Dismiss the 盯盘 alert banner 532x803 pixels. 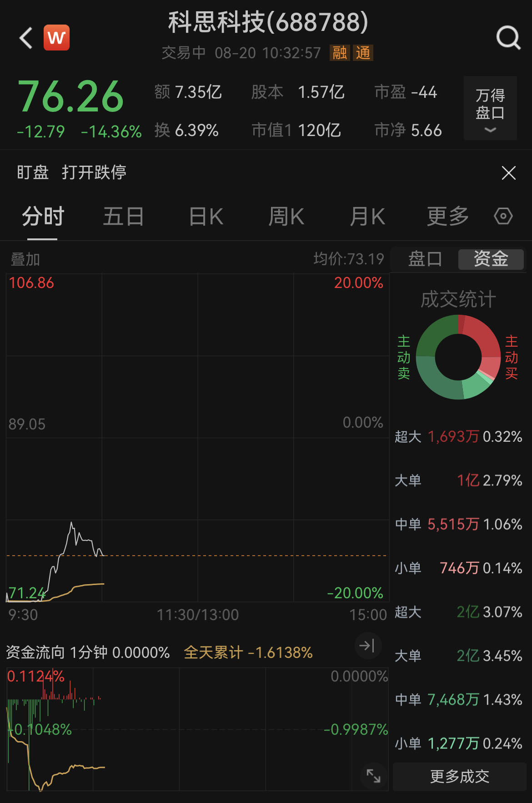(x=508, y=173)
